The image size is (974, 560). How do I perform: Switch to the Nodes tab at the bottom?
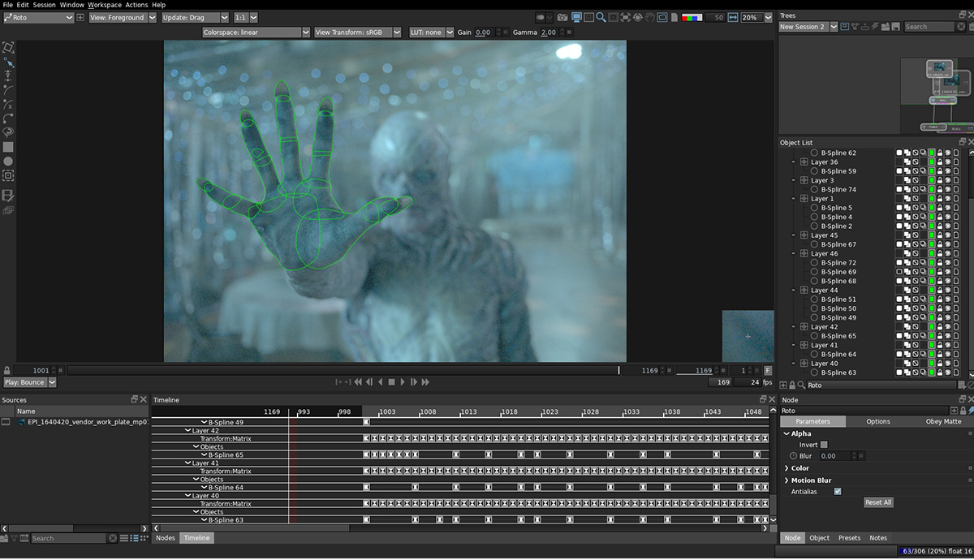[166, 538]
